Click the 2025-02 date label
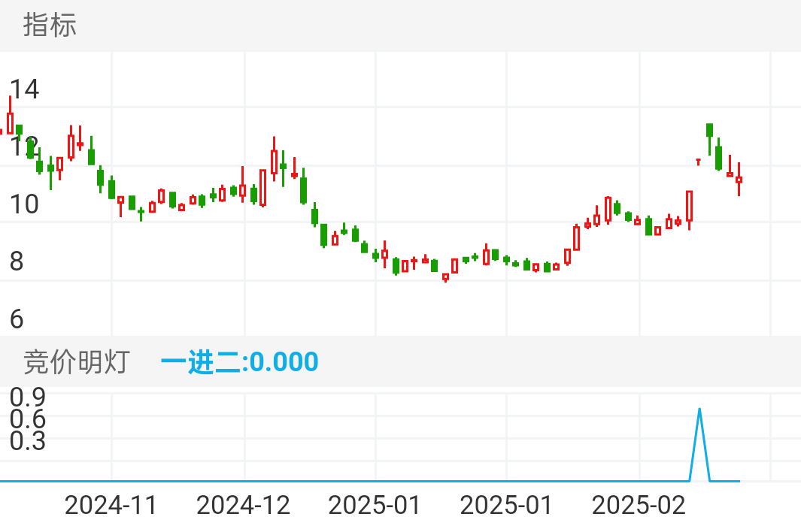The height and width of the screenshot is (532, 801). point(639,506)
